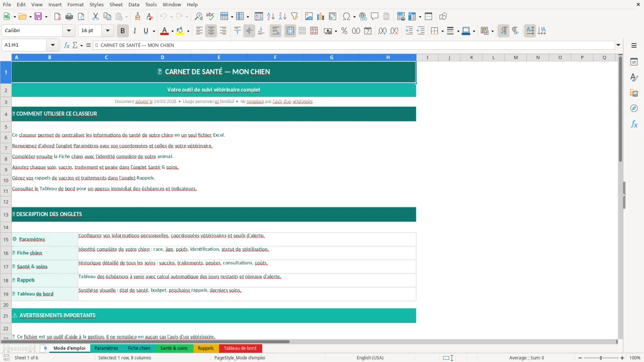Toggle Center Horizontally alignment
The image size is (644, 362).
211,31
